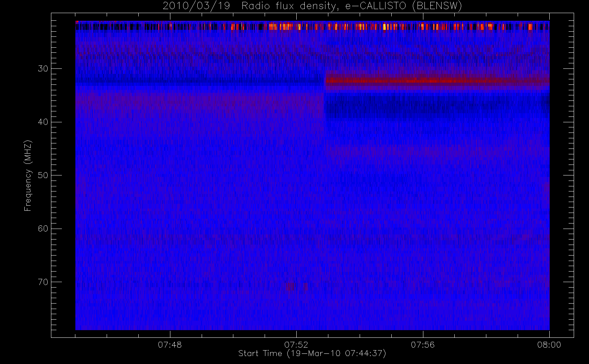Click the date '2010/03/19' in the title
589x364 pixels.
point(196,6)
